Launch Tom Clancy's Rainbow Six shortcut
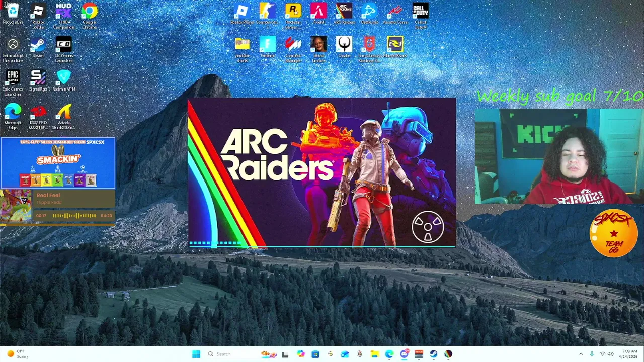644x362 pixels. coord(369,50)
